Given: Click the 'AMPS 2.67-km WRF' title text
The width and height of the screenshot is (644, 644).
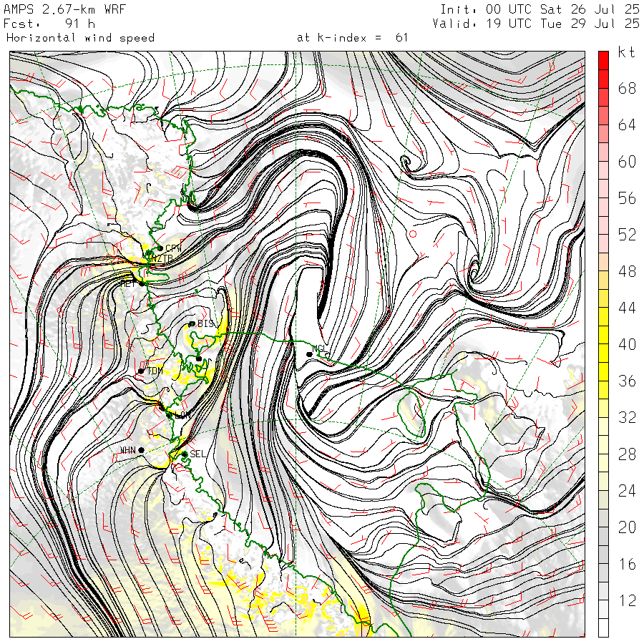Looking at the screenshot, I should [65, 9].
